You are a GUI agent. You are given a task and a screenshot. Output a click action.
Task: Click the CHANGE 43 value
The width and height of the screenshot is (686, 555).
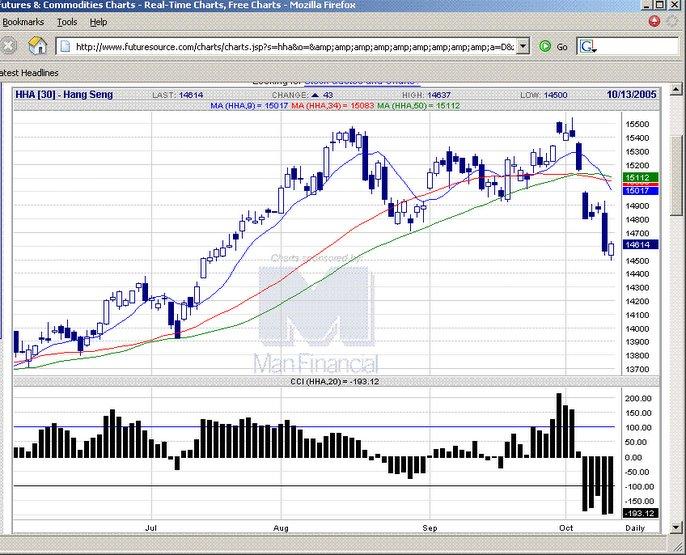click(302, 95)
